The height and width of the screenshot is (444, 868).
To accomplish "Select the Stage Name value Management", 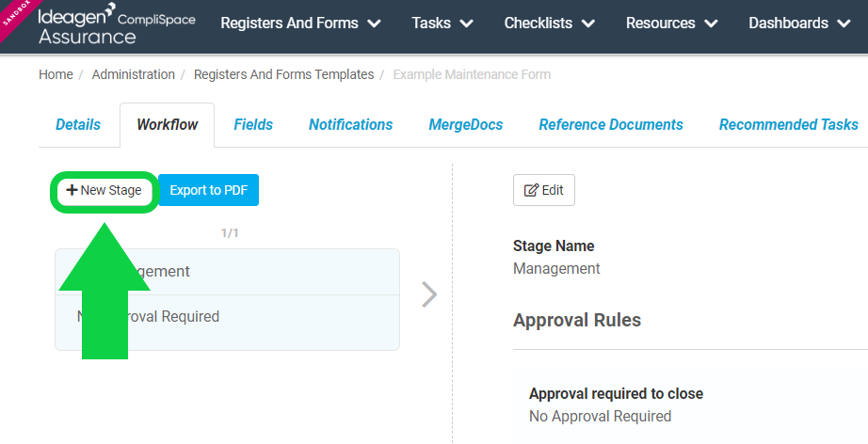I will pos(556,269).
